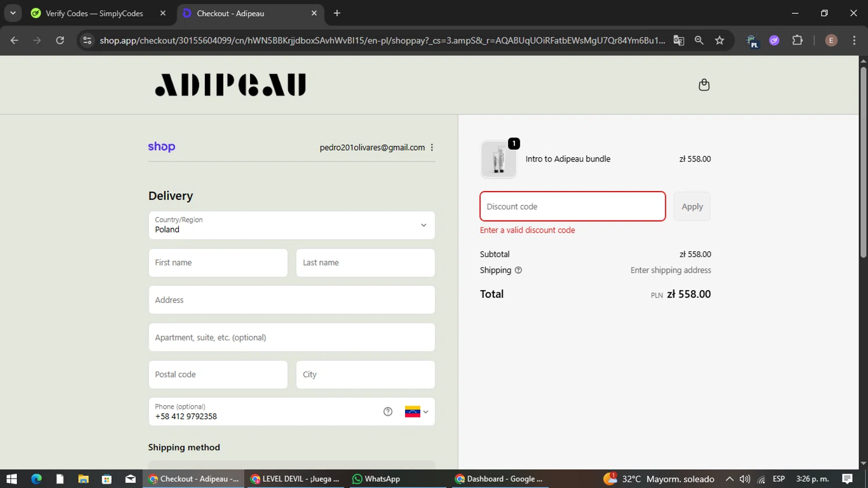Image resolution: width=868 pixels, height=488 pixels.
Task: Switch to Dashboard - Google taskbar window
Action: coord(500,479)
